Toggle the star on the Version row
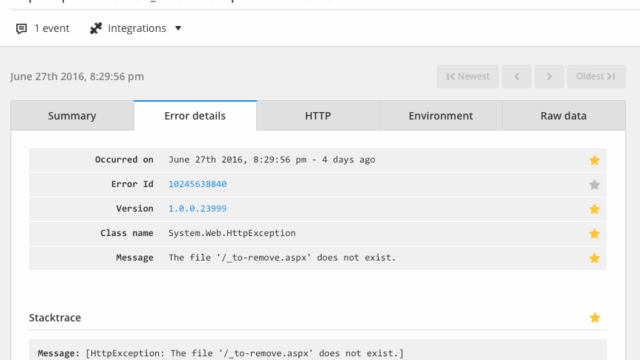The height and width of the screenshot is (360, 640). click(594, 209)
